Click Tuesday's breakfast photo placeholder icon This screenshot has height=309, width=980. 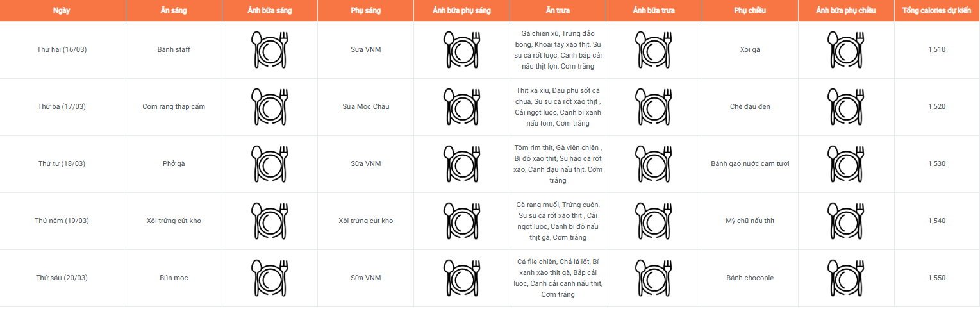point(269,106)
